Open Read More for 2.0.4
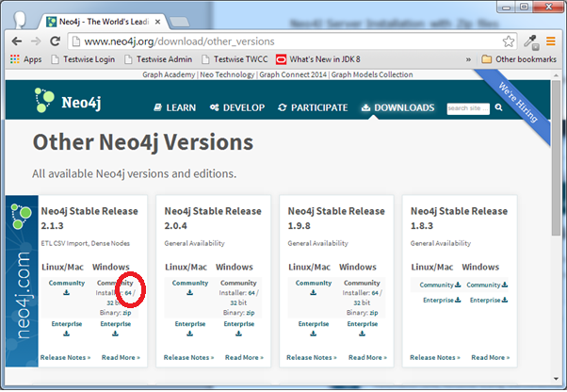This screenshot has height=392, width=567. click(245, 357)
